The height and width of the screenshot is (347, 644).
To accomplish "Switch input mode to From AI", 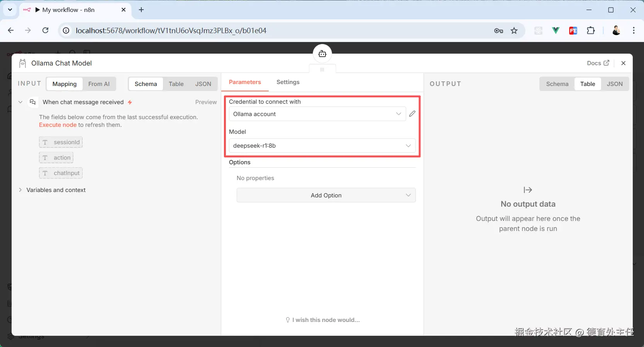I will 99,84.
